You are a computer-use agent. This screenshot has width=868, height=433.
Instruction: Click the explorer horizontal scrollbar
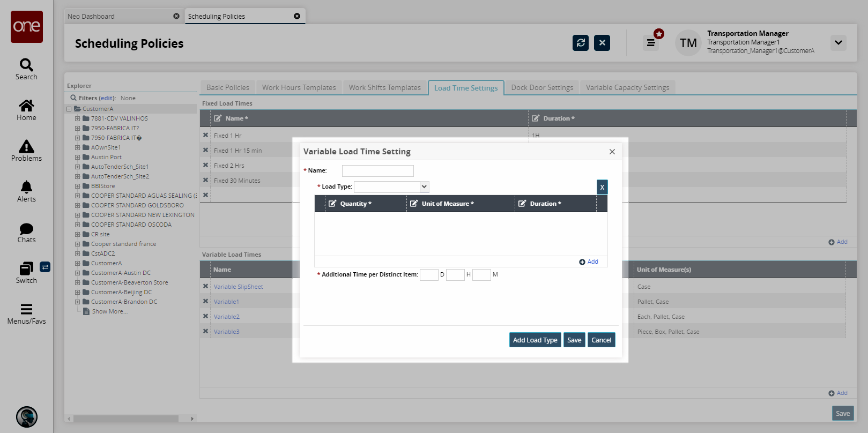click(126, 419)
